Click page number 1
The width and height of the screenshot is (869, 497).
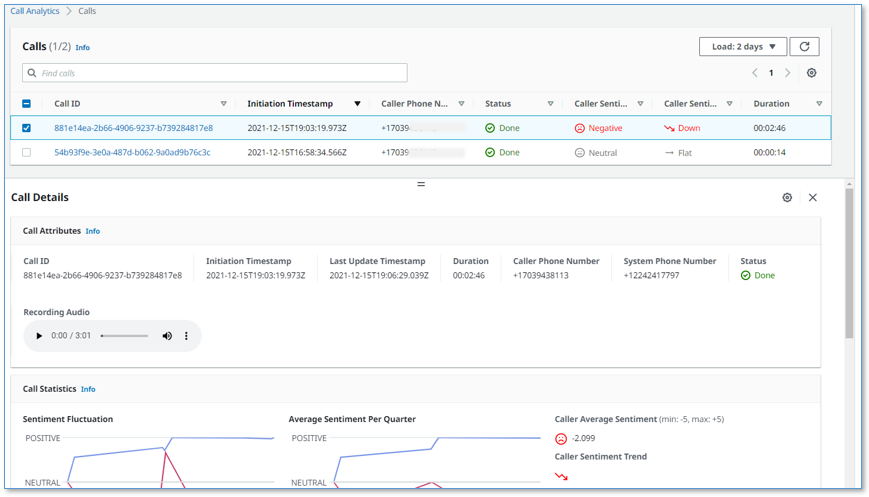click(x=771, y=73)
